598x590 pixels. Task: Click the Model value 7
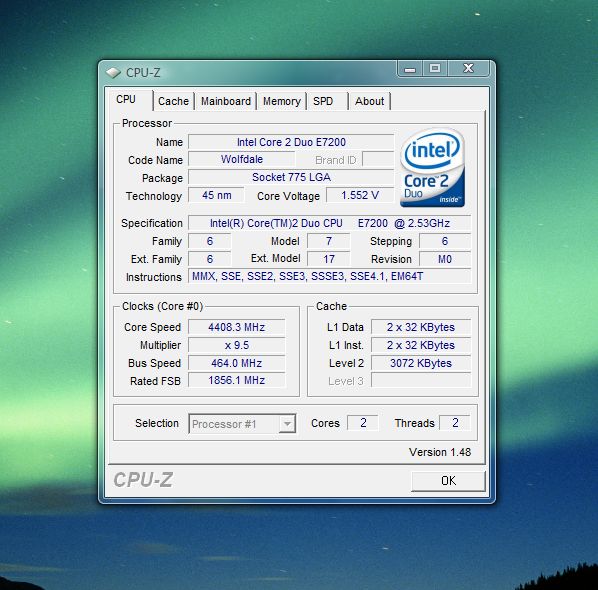click(x=328, y=241)
